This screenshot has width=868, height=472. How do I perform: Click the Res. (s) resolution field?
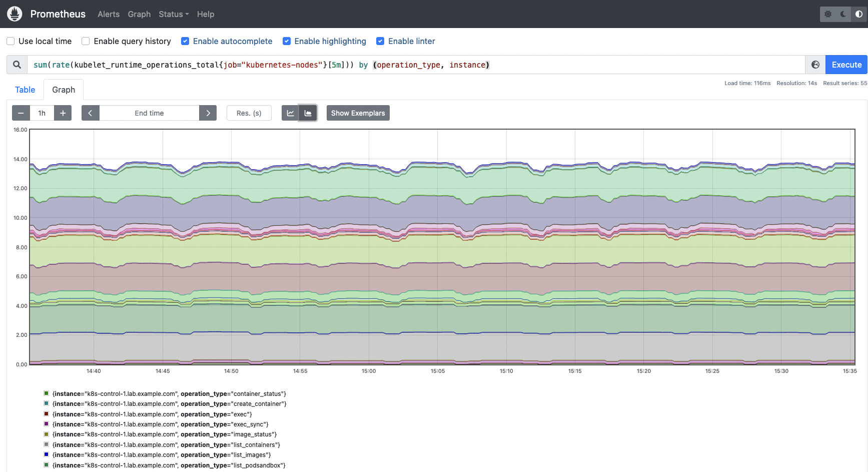coord(249,113)
